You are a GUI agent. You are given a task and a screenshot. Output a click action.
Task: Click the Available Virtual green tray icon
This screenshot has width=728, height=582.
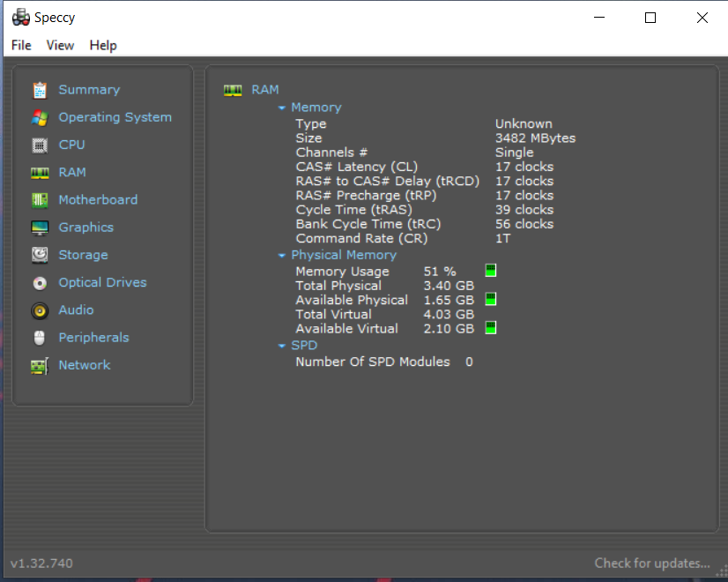[x=491, y=328]
